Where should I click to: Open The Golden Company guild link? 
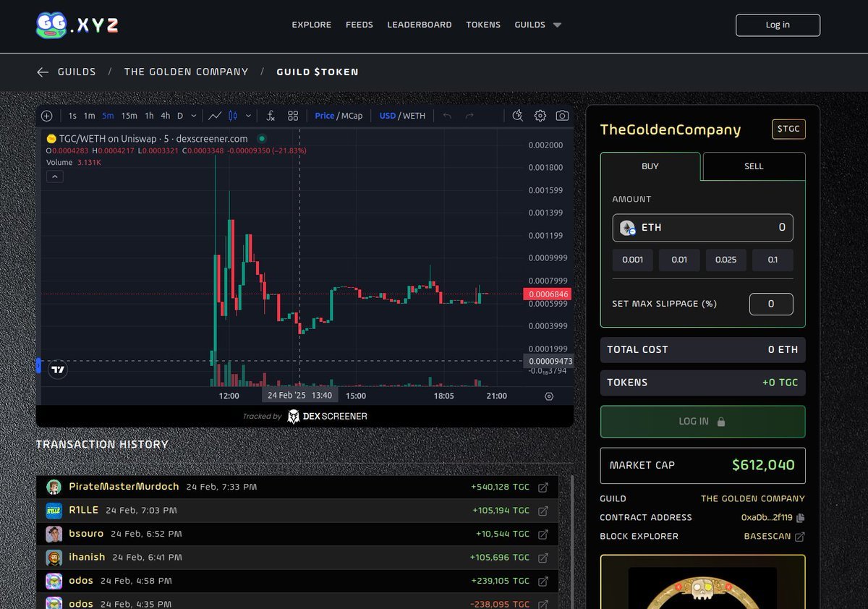click(752, 498)
